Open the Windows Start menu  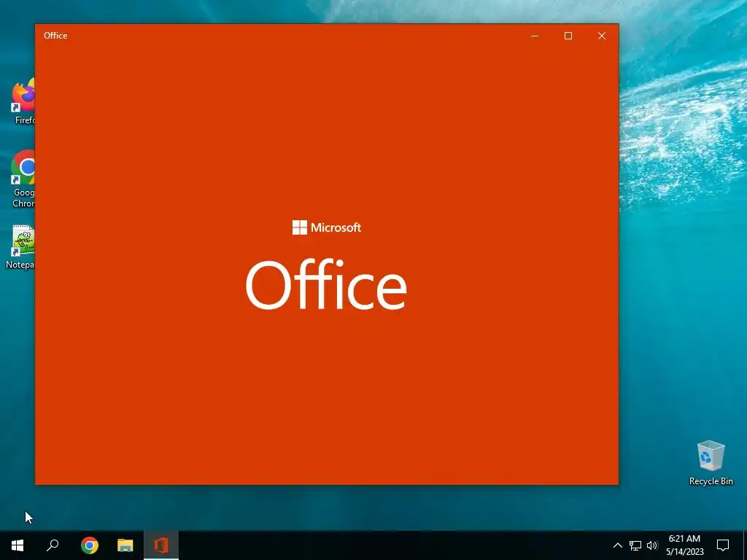click(18, 545)
